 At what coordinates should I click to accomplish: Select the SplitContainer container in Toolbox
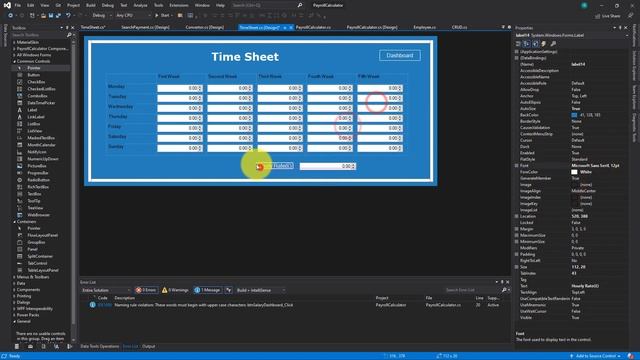[x=40, y=256]
